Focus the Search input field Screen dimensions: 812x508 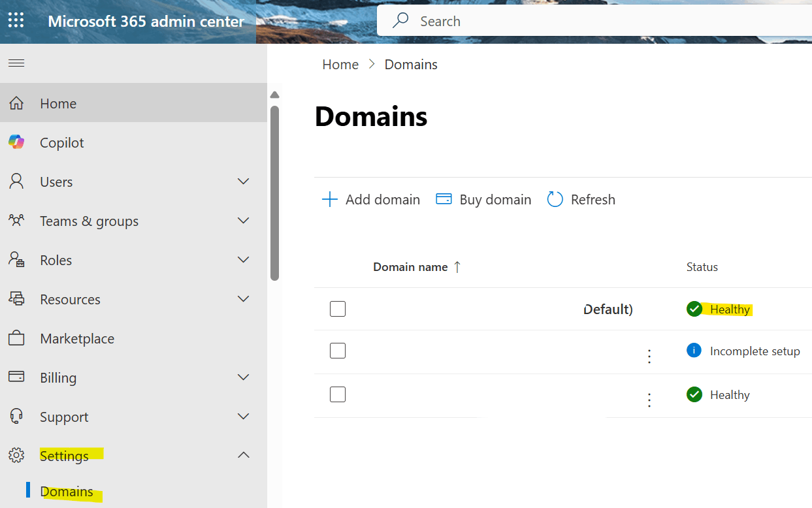(x=594, y=21)
